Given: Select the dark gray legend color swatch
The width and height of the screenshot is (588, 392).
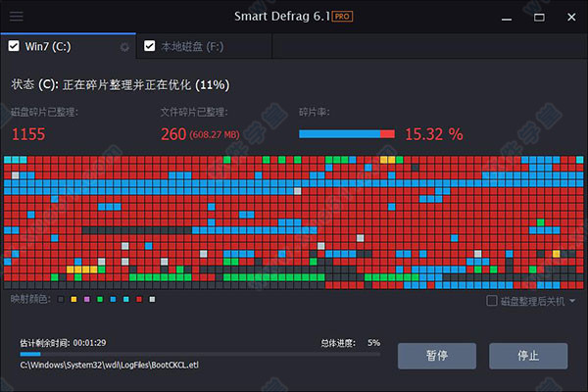Looking at the screenshot, I should pyautogui.click(x=61, y=299).
